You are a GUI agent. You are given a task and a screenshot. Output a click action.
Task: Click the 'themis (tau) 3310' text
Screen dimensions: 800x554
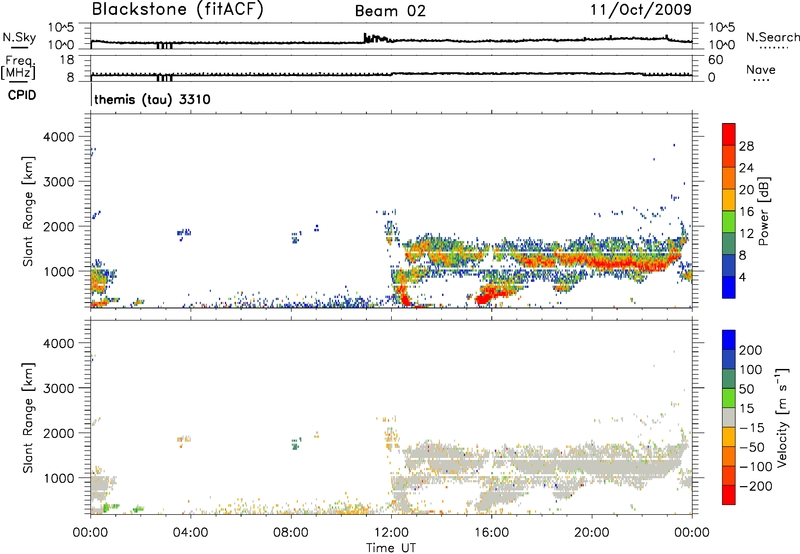(x=152, y=99)
